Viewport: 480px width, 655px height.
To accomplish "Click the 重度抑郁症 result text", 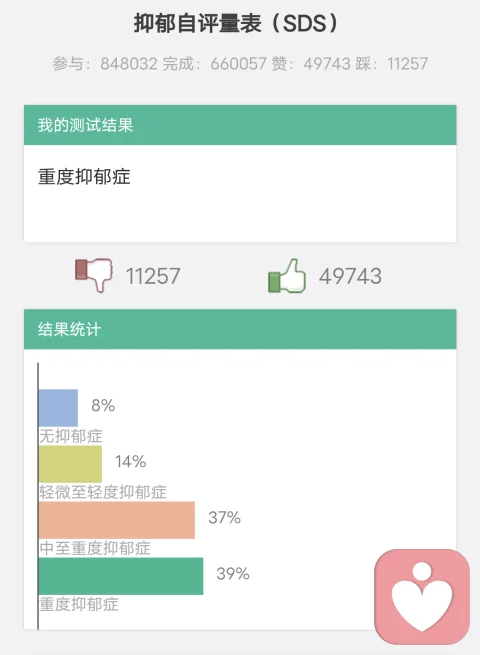I will coord(84,177).
